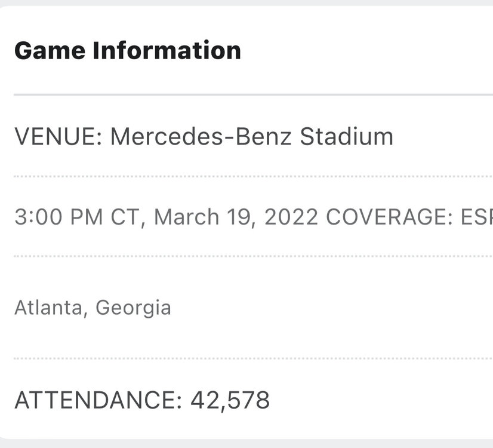
Task: Select the 42,578 attendance figure
Action: pyautogui.click(x=230, y=400)
